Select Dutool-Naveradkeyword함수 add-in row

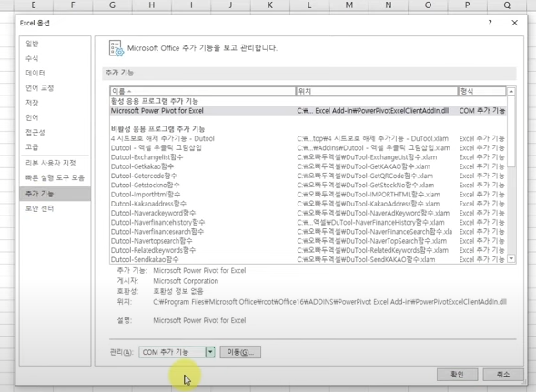(x=308, y=213)
